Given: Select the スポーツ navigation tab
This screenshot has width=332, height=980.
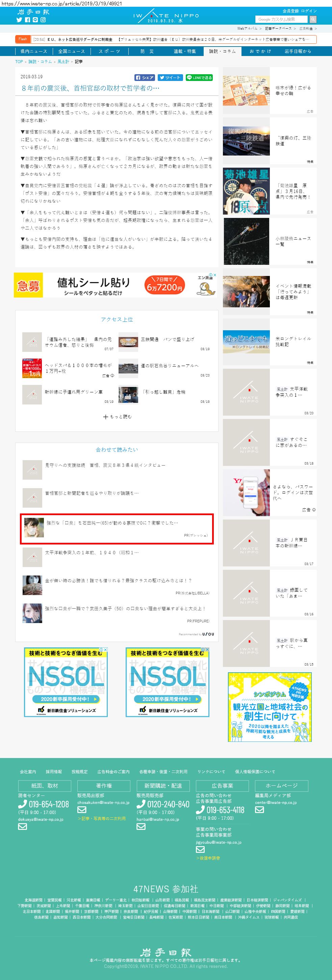Looking at the screenshot, I should 109,51.
